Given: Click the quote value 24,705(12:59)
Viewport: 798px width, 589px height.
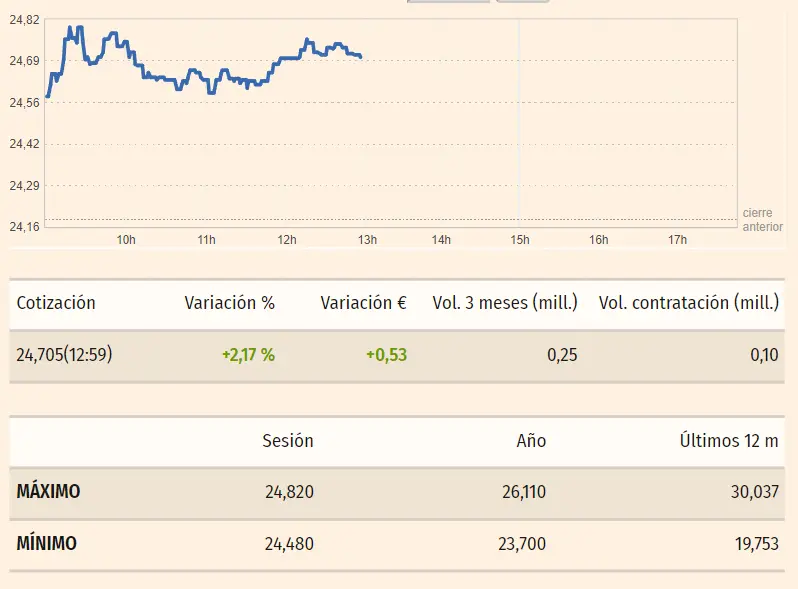Looking at the screenshot, I should (x=64, y=354).
